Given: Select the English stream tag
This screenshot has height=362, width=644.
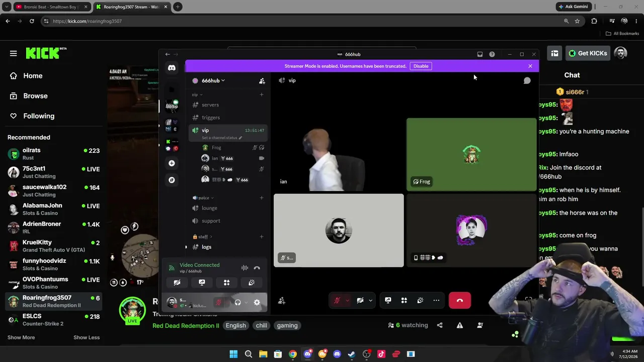Looking at the screenshot, I should [x=235, y=325].
